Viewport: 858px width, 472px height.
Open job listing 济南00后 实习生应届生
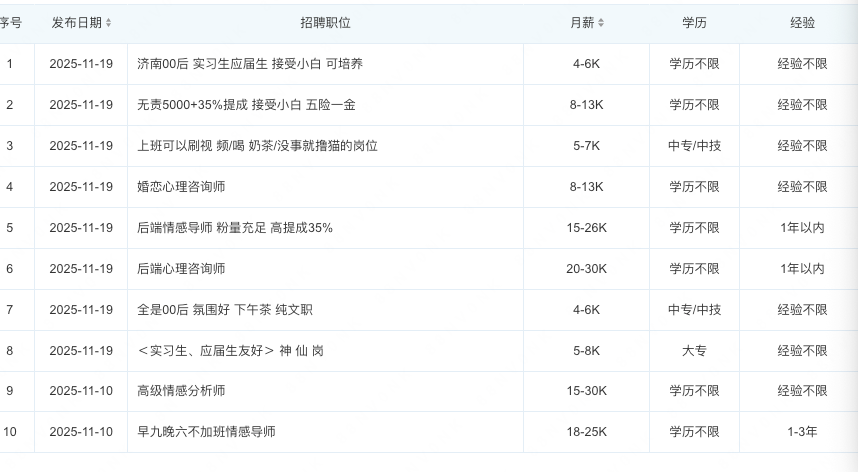(250, 64)
